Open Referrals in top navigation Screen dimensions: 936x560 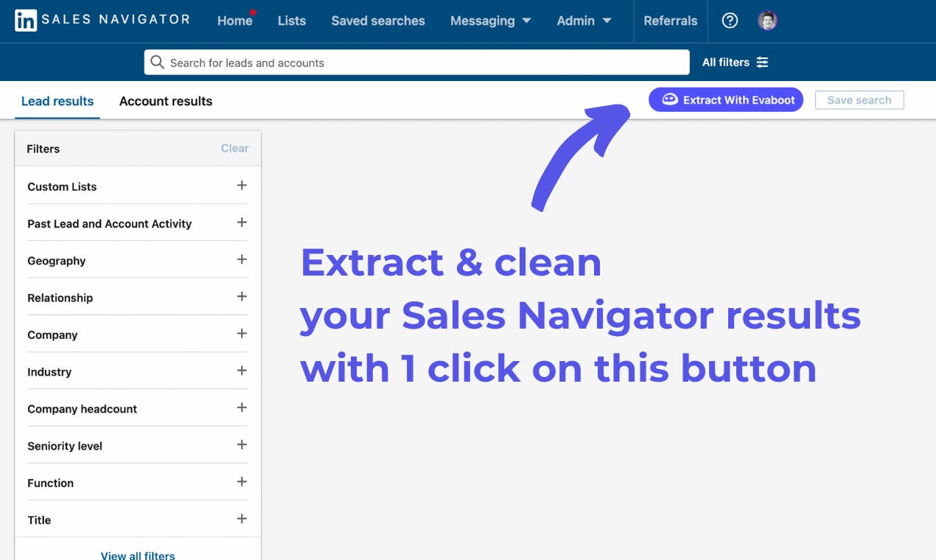click(x=671, y=21)
